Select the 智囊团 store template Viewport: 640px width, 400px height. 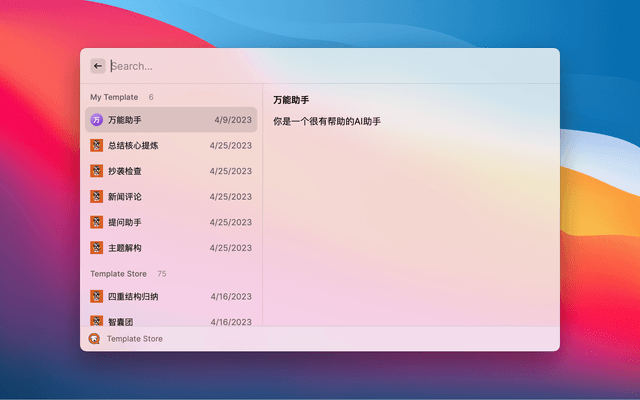click(x=170, y=321)
